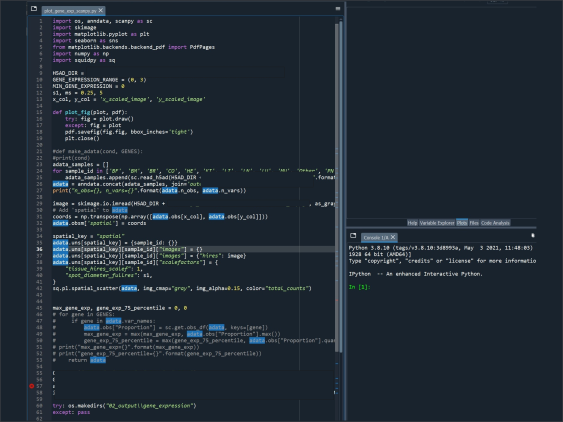Click the 'GENE_EXPRESSION_RANGE' assignment line
The image size is (563, 422).
coord(99,80)
